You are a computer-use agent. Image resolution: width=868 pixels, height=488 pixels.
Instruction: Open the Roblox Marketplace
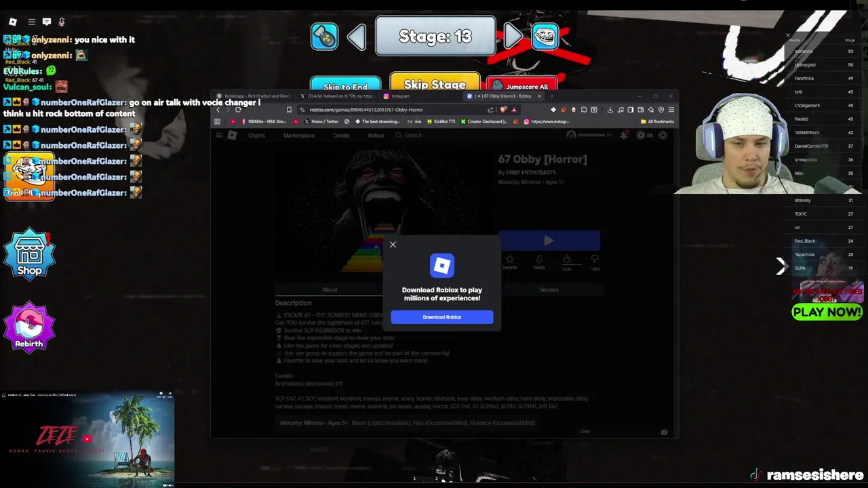coord(299,136)
